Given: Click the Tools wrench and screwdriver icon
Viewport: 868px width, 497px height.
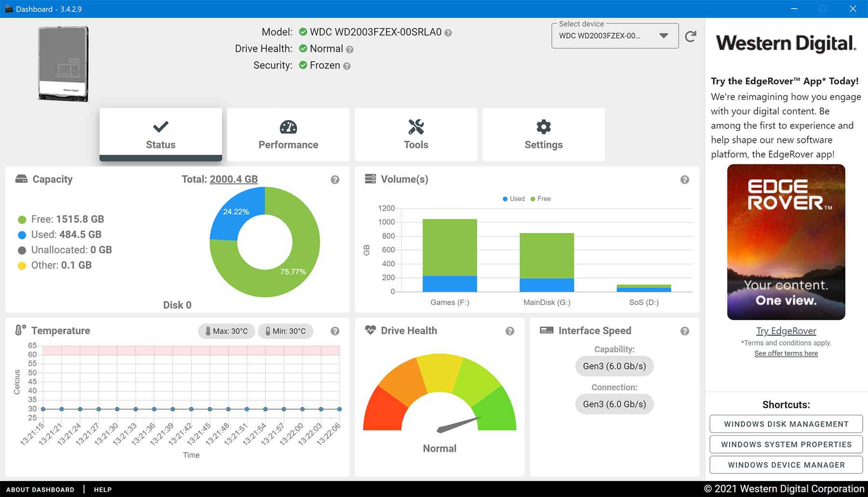Looking at the screenshot, I should [x=416, y=127].
